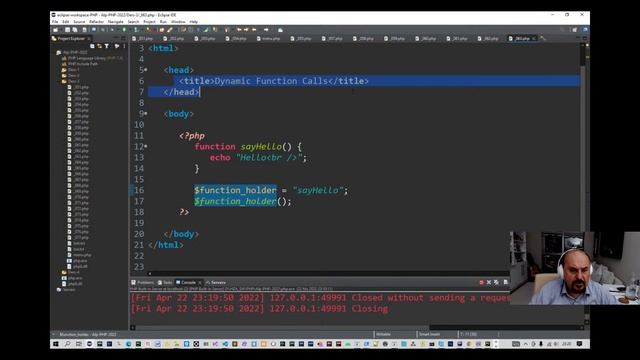The image size is (640, 360).
Task: Select the Servers folder in Project Explorer
Action: [x=67, y=289]
